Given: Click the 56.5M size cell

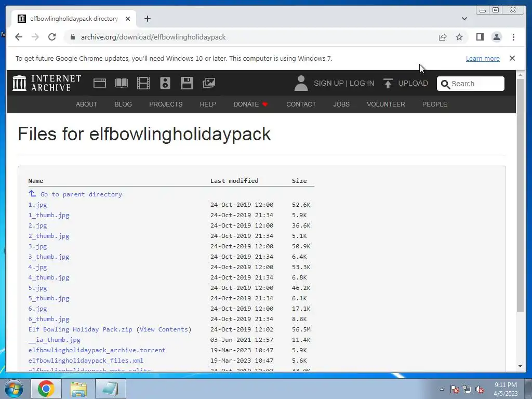Looking at the screenshot, I should coord(301,329).
